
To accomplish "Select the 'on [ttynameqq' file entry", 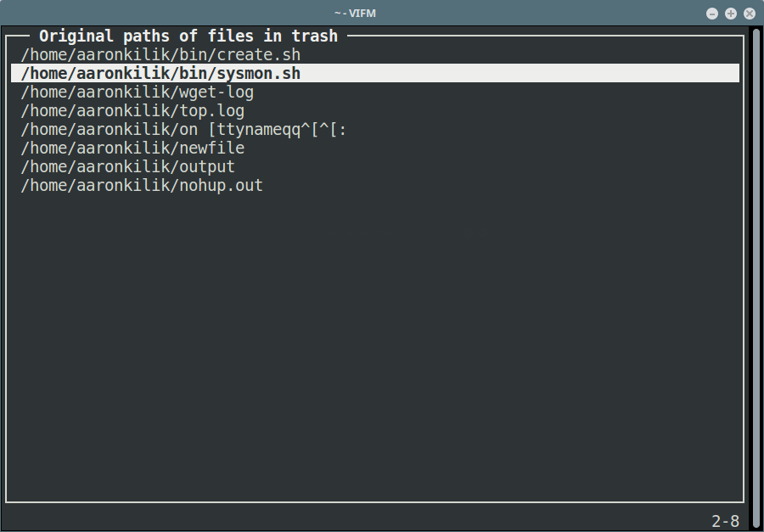I will (183, 130).
